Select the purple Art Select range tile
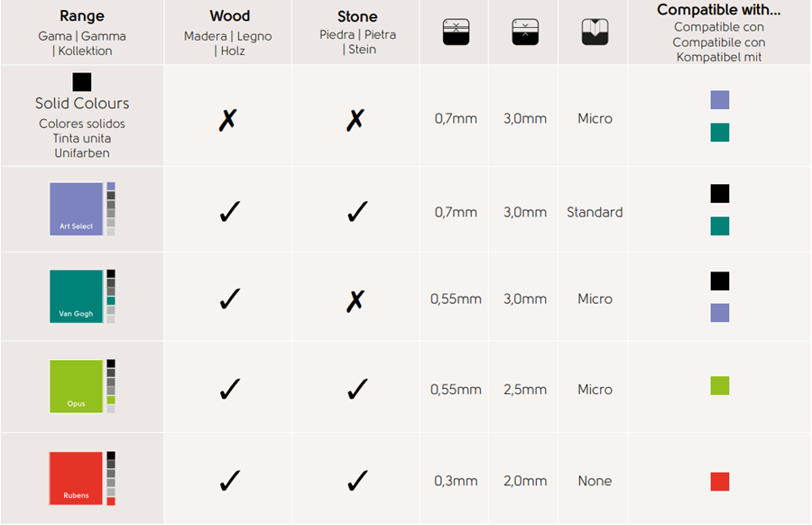Image resolution: width=812 pixels, height=525 pixels. click(x=77, y=209)
